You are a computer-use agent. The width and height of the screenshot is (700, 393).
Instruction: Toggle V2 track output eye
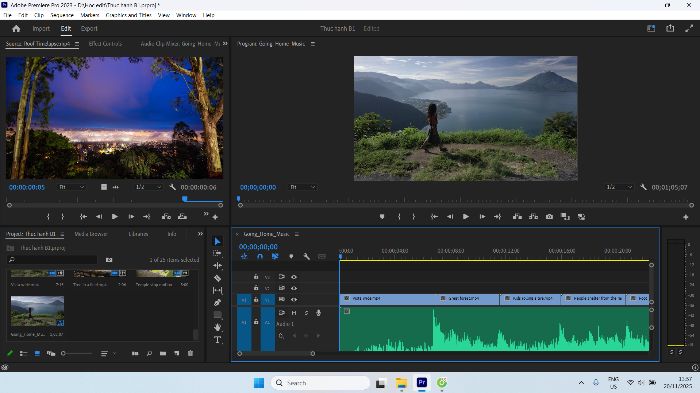(294, 288)
